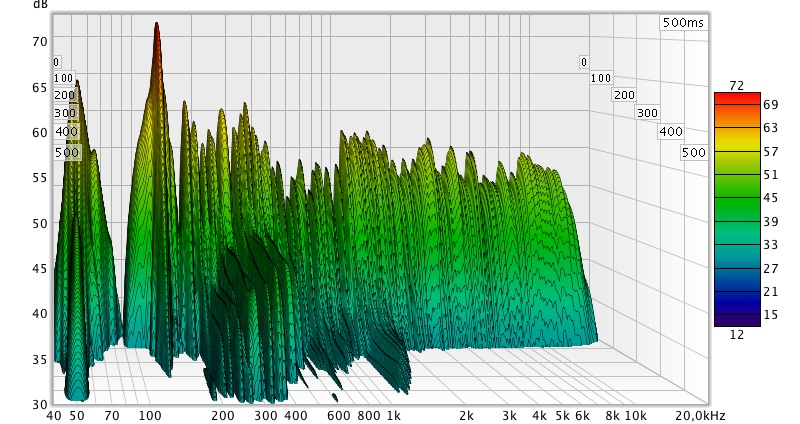Image resolution: width=800 pixels, height=424 pixels.
Task: Click the 70 Hz frequency axis label
Action: (112, 416)
